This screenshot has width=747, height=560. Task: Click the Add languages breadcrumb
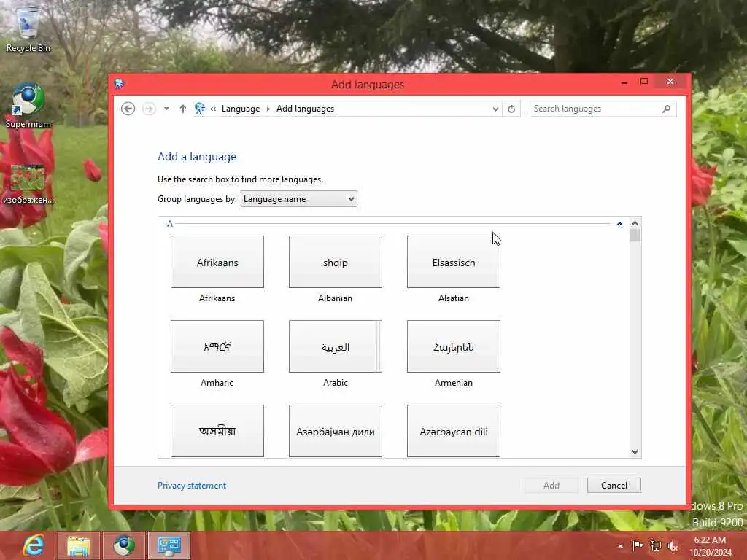click(x=306, y=109)
